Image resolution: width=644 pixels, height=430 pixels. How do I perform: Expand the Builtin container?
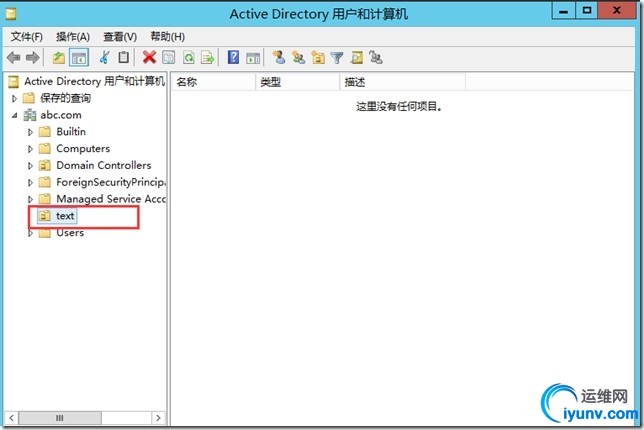(30, 132)
